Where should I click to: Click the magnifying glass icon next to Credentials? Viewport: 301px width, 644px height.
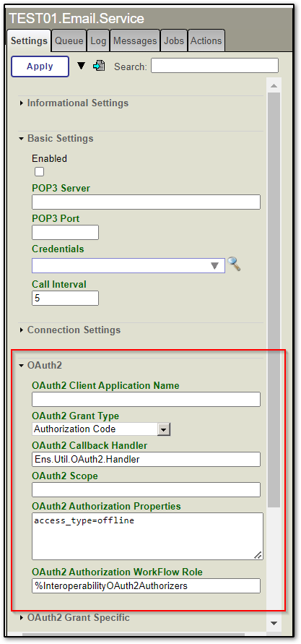[234, 264]
